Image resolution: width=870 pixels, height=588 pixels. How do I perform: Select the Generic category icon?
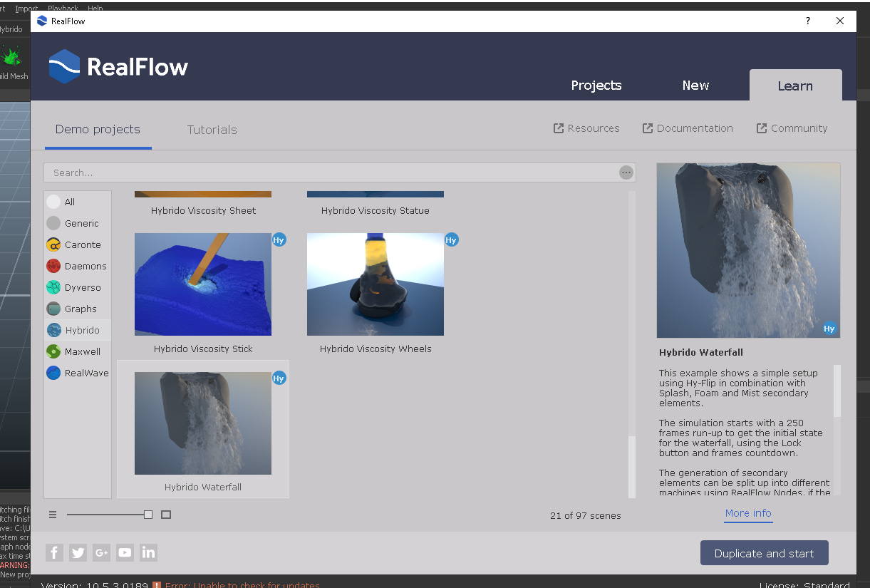[53, 223]
